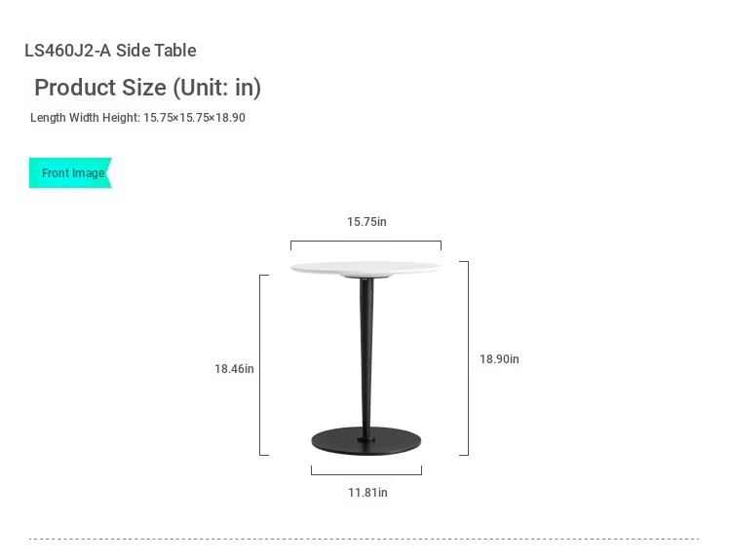Click the black round table base
This screenshot has height=560, width=731.
tap(365, 441)
